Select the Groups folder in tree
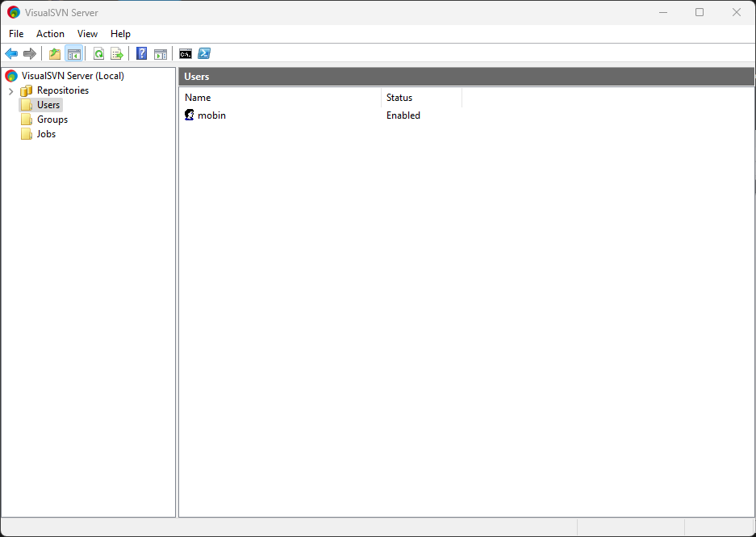 click(52, 120)
